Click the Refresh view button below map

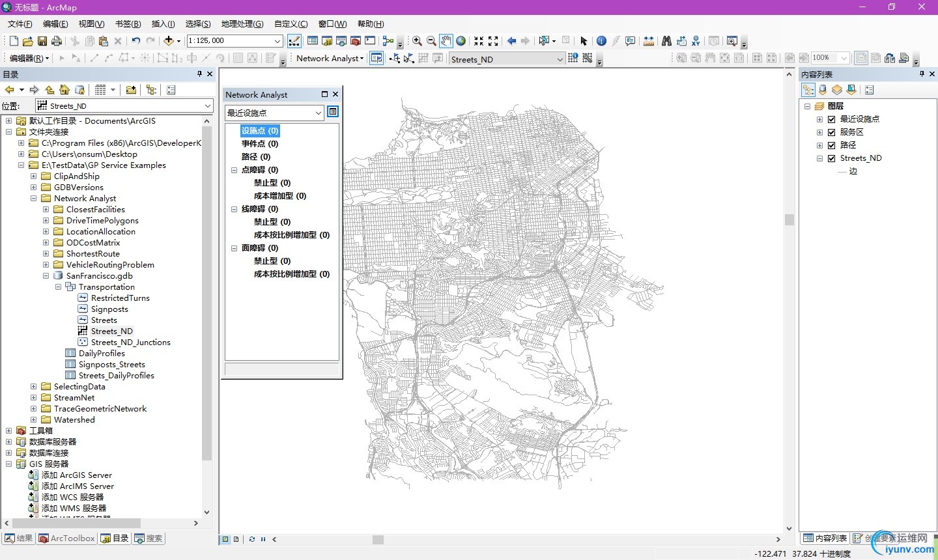tap(251, 539)
